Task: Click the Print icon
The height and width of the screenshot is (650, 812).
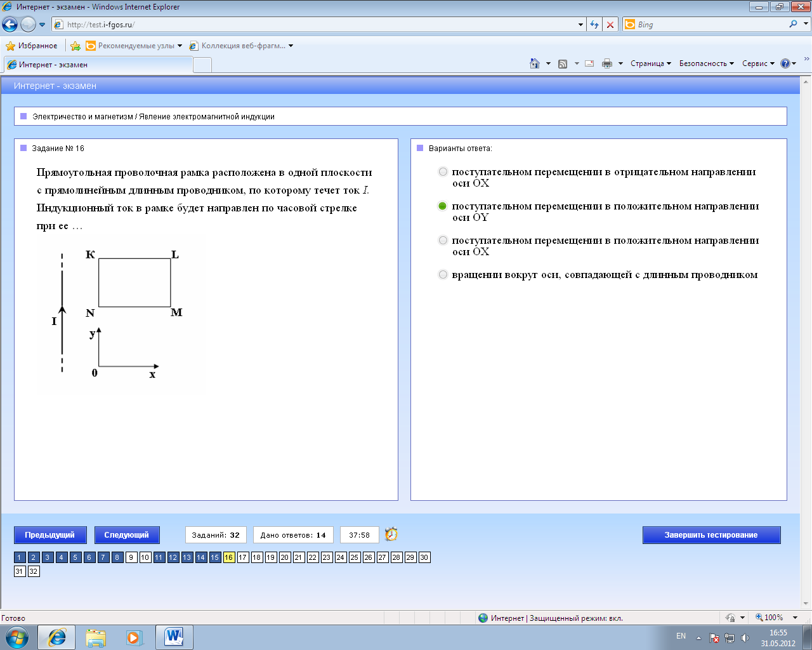Action: tap(607, 63)
